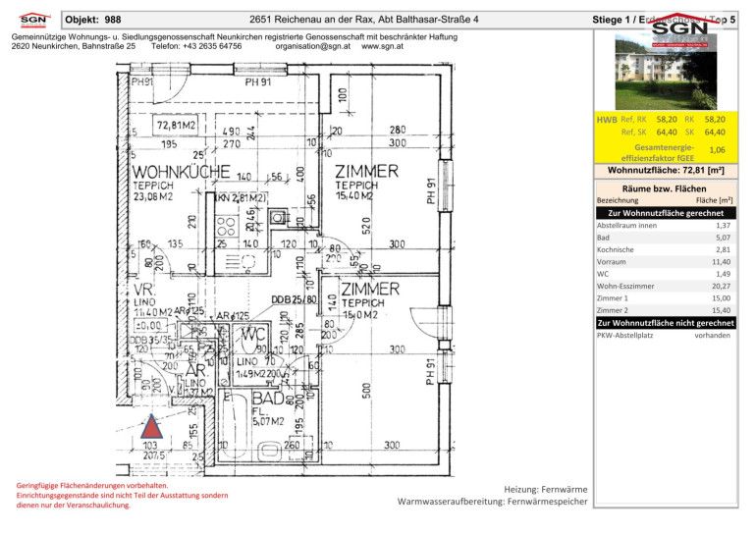Click the boxed 72,81M2 total area label

[178, 126]
